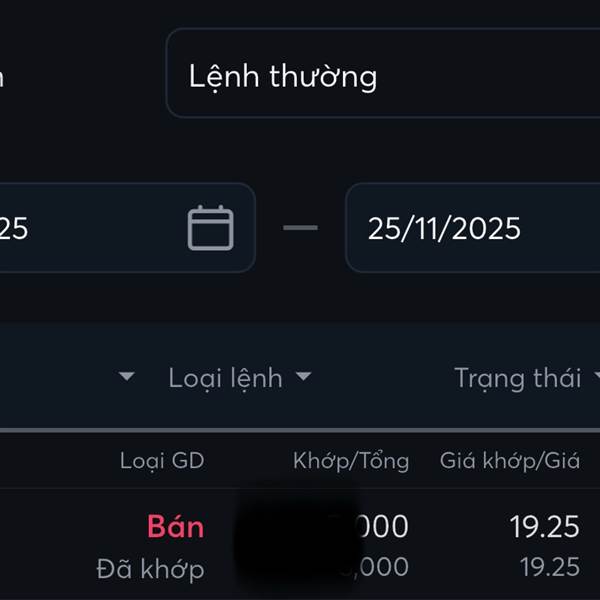
Task: Click the cut-off label left of Lệnh thường
Action: [3, 76]
